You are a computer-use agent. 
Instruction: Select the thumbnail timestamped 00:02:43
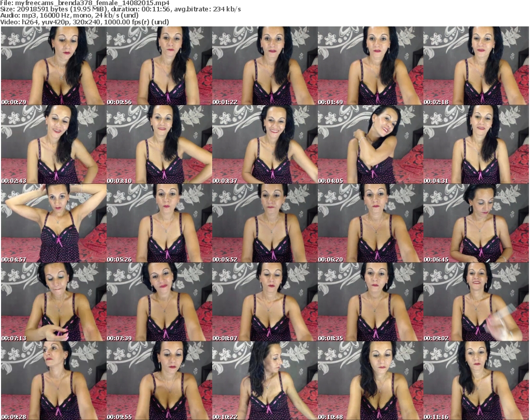[x=54, y=144]
